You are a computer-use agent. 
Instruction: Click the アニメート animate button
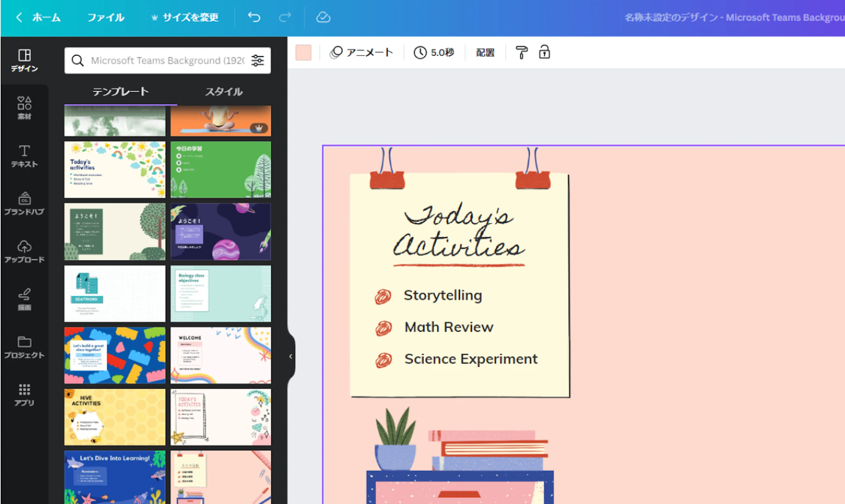click(x=361, y=52)
